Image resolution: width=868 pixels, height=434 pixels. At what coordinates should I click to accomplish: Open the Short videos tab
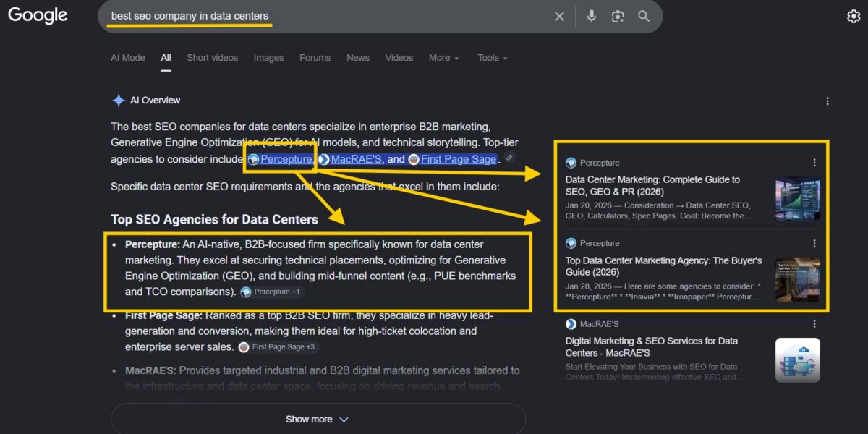pyautogui.click(x=213, y=58)
